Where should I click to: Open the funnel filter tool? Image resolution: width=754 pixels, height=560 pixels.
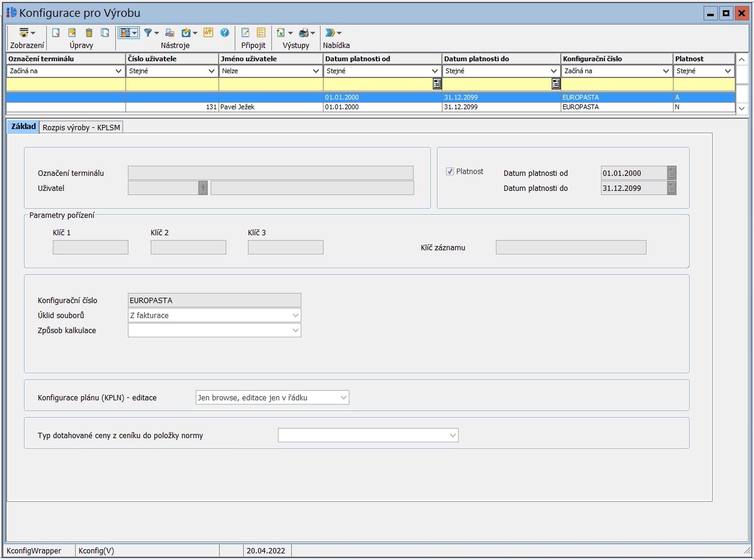pos(148,33)
